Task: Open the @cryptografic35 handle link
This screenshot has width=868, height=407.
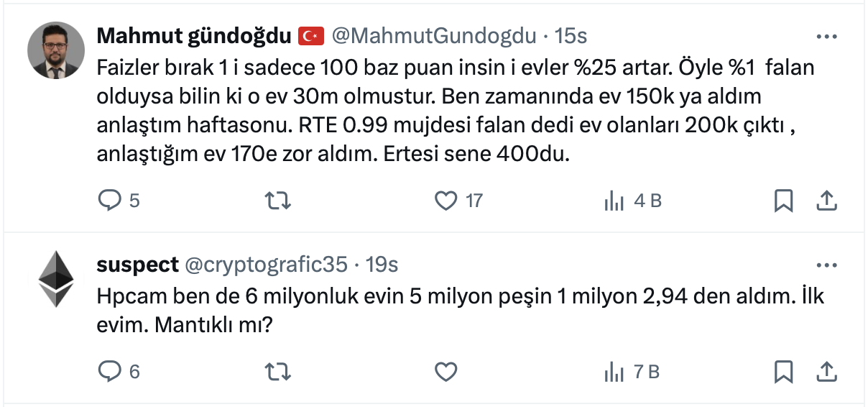Action: pos(267,265)
